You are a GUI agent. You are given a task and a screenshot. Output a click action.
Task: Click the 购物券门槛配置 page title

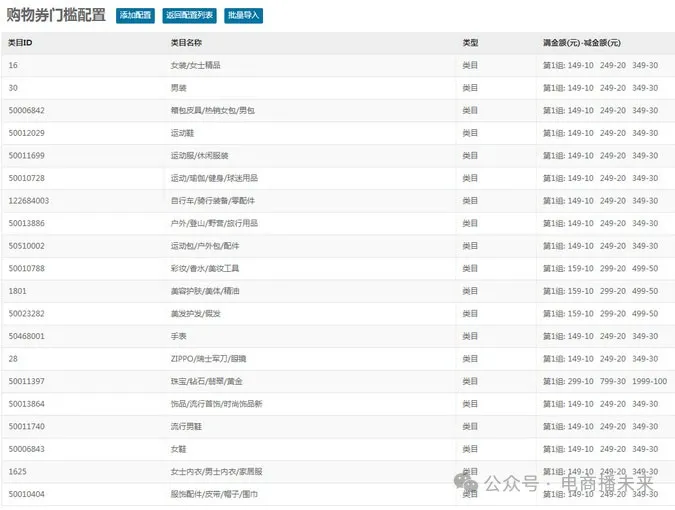tap(56, 16)
